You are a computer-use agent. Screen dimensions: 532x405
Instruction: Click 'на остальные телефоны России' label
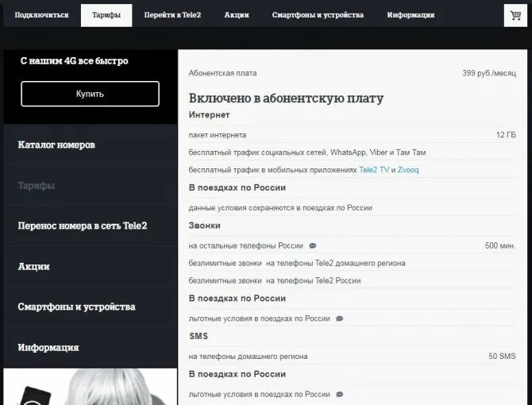pyautogui.click(x=245, y=245)
